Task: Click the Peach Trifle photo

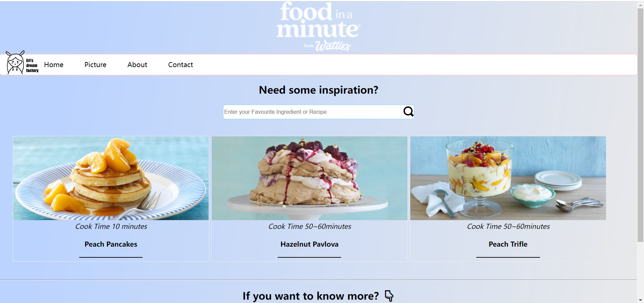Action: pyautogui.click(x=508, y=178)
